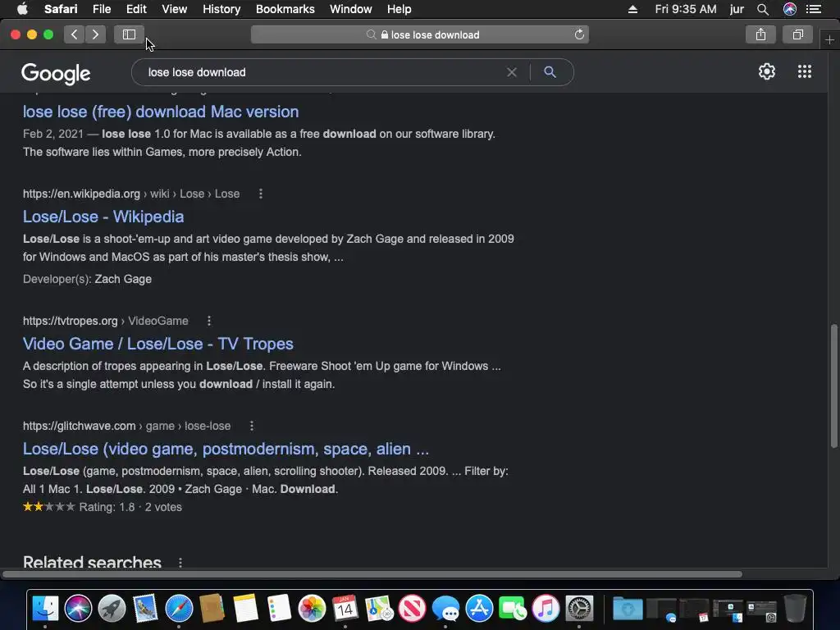The image size is (840, 630).
Task: Reload the page from the address bar
Action: pyautogui.click(x=579, y=34)
